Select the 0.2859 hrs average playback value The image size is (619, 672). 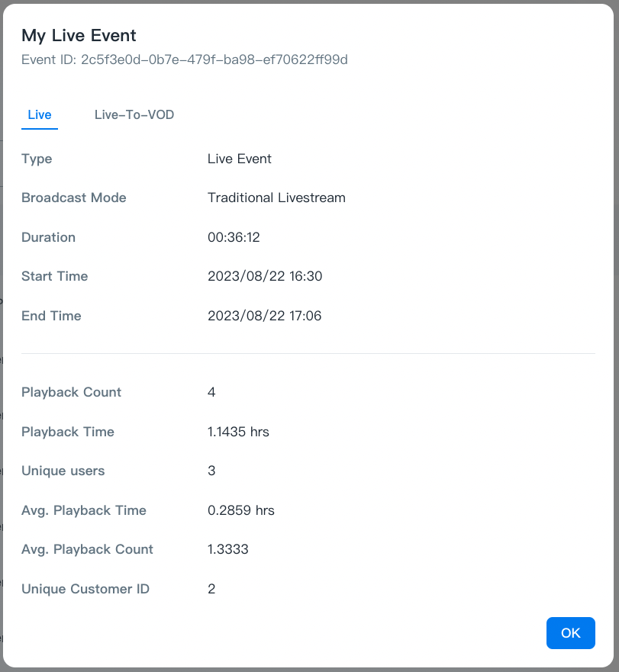tap(241, 510)
